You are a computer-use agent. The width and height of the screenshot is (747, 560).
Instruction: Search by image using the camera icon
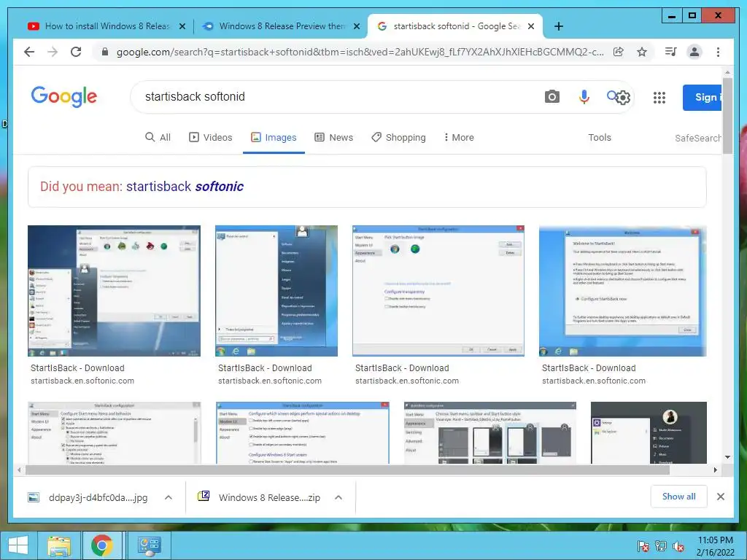click(x=551, y=97)
